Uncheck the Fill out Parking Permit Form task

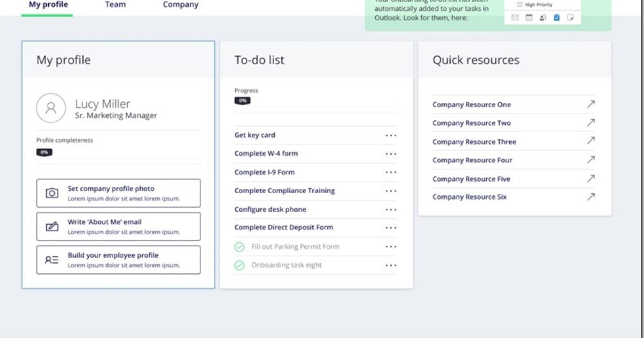point(239,247)
